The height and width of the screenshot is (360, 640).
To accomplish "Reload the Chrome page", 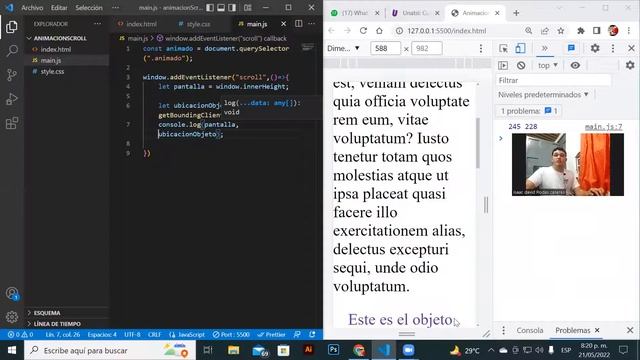I will tap(363, 31).
